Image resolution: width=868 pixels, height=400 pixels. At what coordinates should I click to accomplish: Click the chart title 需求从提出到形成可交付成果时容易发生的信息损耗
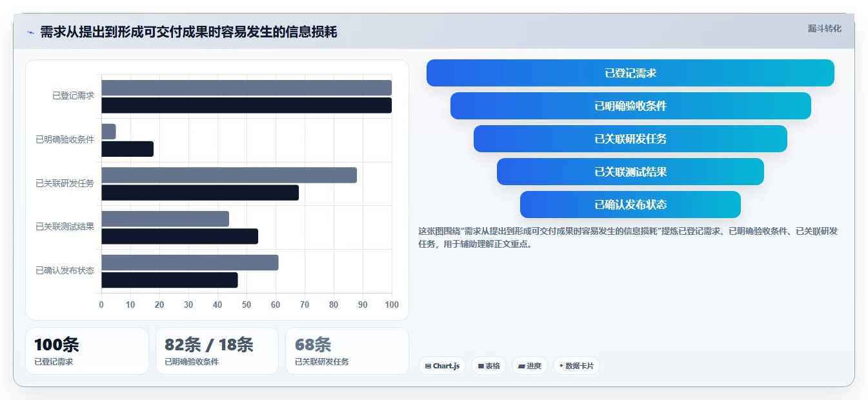(x=188, y=32)
